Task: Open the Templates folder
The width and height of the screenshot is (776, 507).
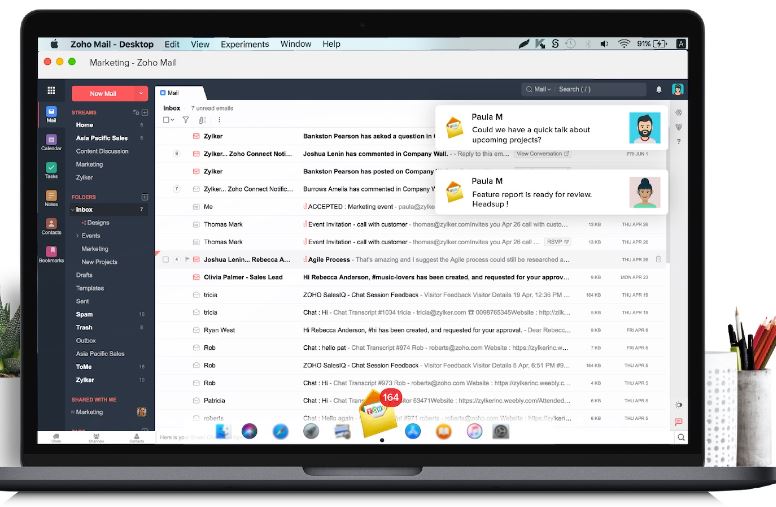Action: (90, 288)
